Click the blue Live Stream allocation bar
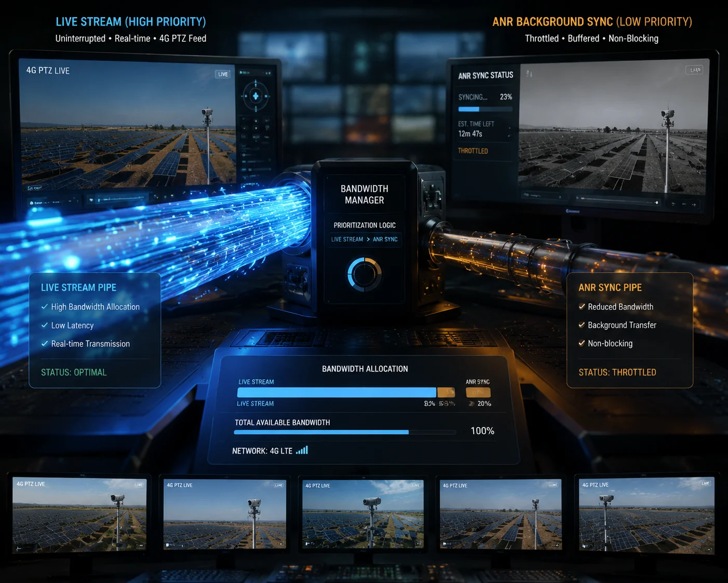The image size is (728, 583). click(x=336, y=392)
